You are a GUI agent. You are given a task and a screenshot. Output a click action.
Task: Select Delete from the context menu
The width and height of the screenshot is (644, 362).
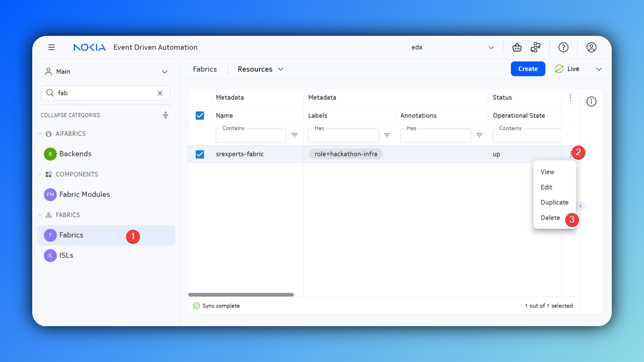tap(550, 218)
